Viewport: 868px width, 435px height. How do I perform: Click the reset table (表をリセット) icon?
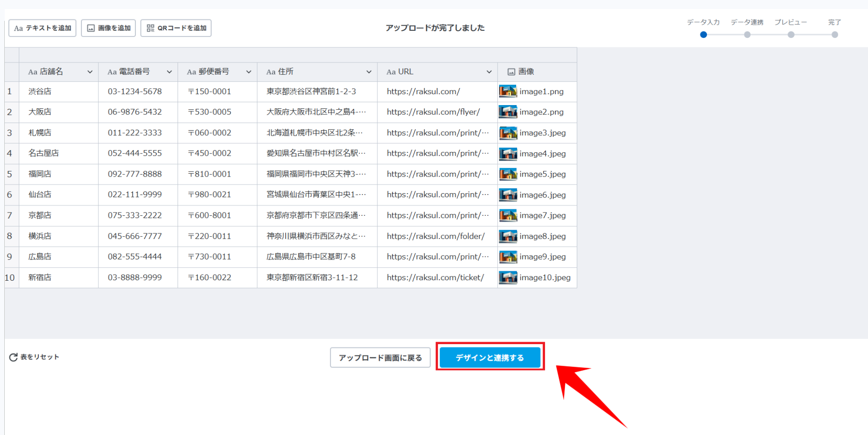(x=13, y=357)
